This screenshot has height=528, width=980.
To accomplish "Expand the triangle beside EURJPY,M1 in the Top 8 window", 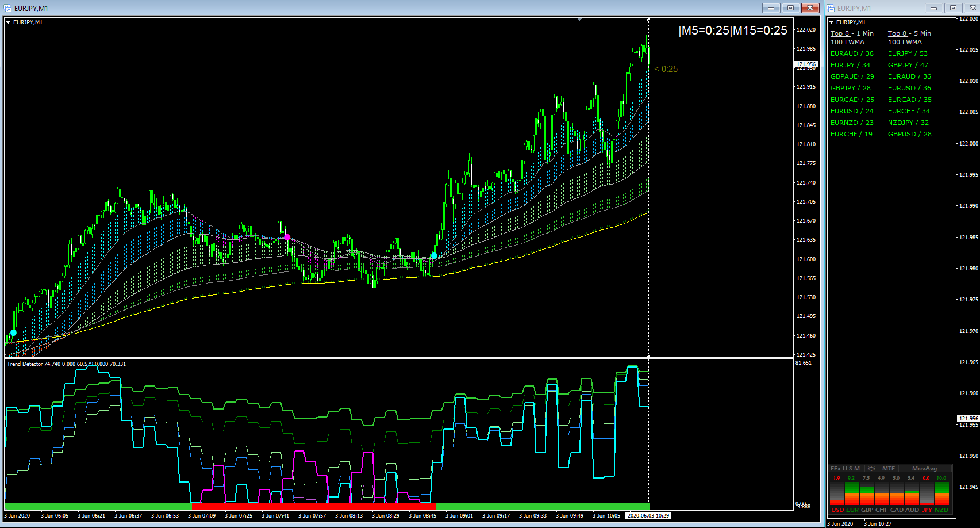I will tap(832, 22).
